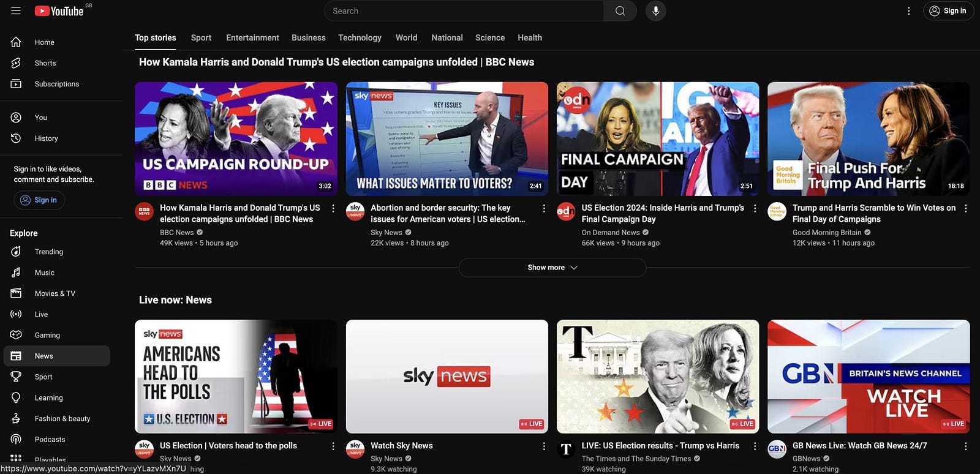Go to the Technology tab
Viewport: 980px width, 474px height.
coord(360,38)
